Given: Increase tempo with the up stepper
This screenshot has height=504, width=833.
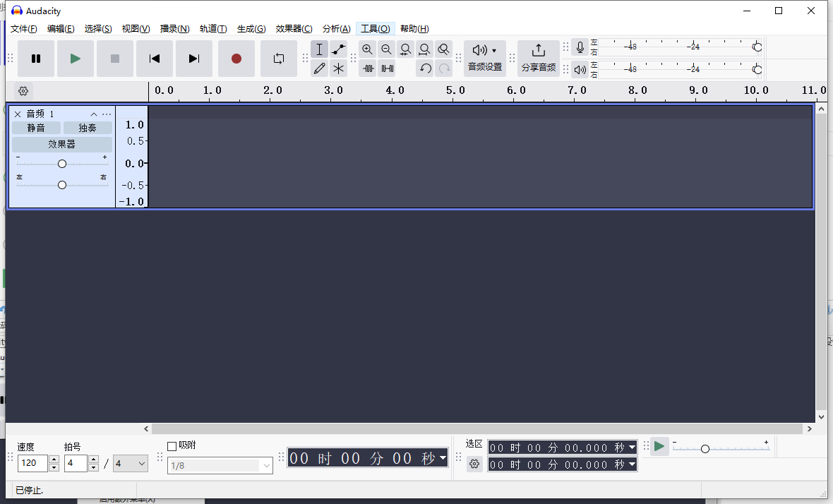Looking at the screenshot, I should 54,459.
